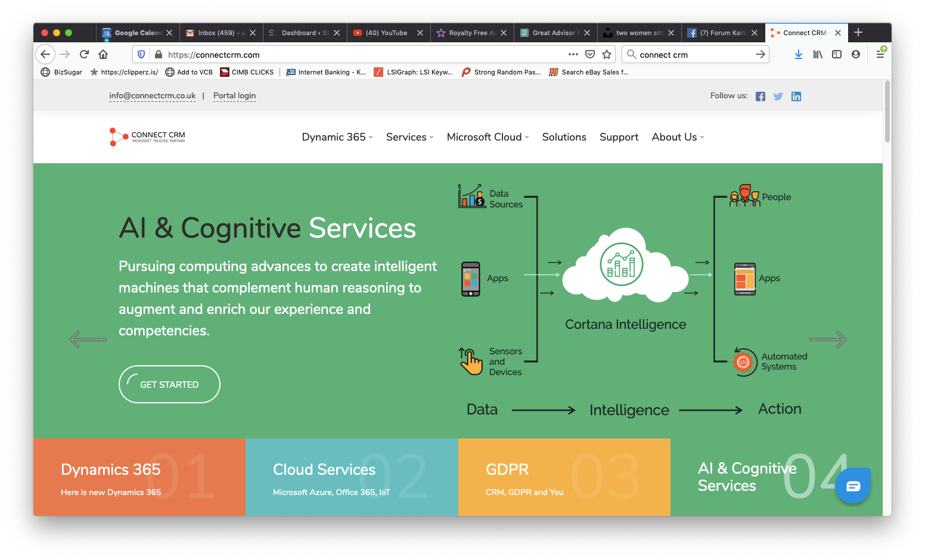Open the Search eBay Sales bookmark
Screen dimensions: 925x560
tap(588, 72)
